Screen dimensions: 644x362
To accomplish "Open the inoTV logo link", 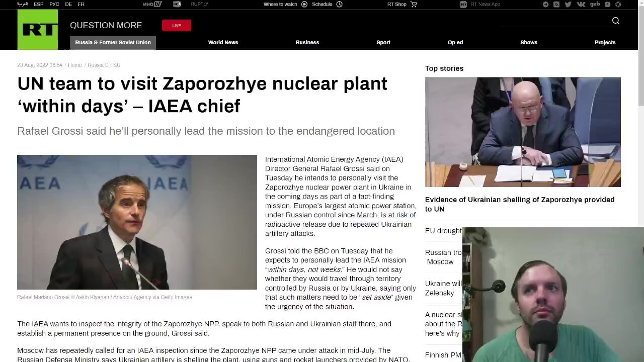I will (x=152, y=4).
